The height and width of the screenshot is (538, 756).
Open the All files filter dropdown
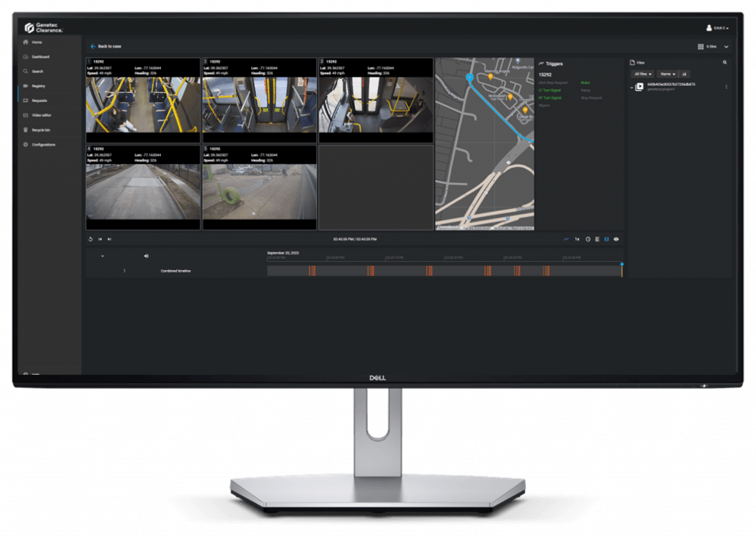point(643,75)
